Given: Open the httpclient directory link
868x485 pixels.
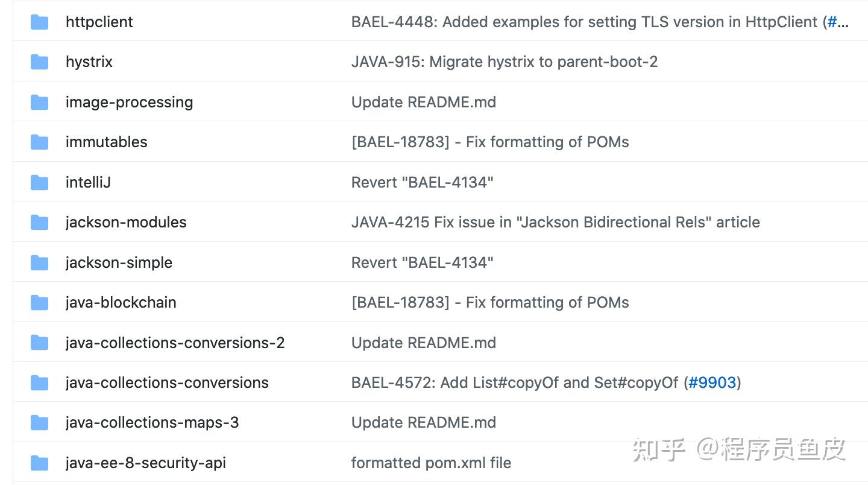Looking at the screenshot, I should (99, 22).
